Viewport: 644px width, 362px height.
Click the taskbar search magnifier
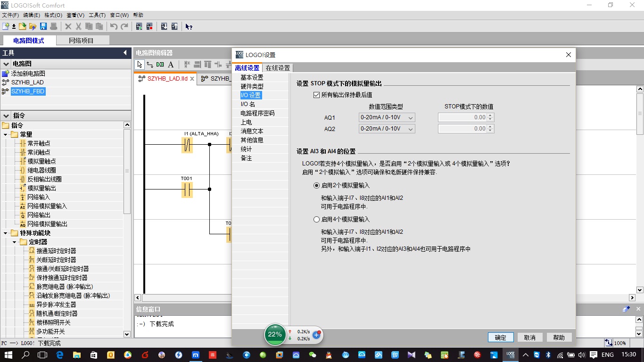click(26, 354)
